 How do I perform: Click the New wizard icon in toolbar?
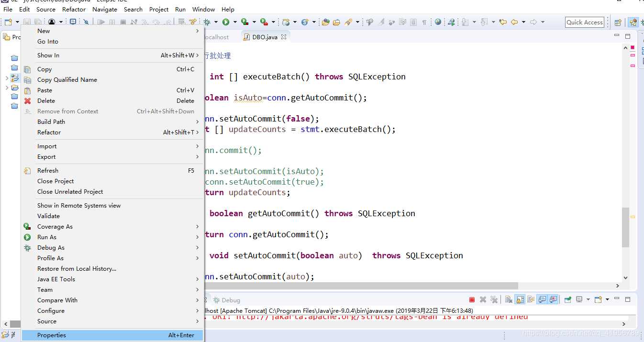coord(8,22)
